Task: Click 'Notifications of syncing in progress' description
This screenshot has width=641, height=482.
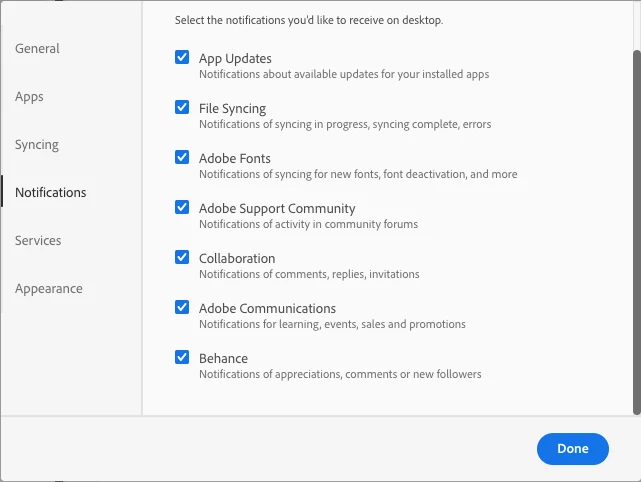Action: coord(345,124)
